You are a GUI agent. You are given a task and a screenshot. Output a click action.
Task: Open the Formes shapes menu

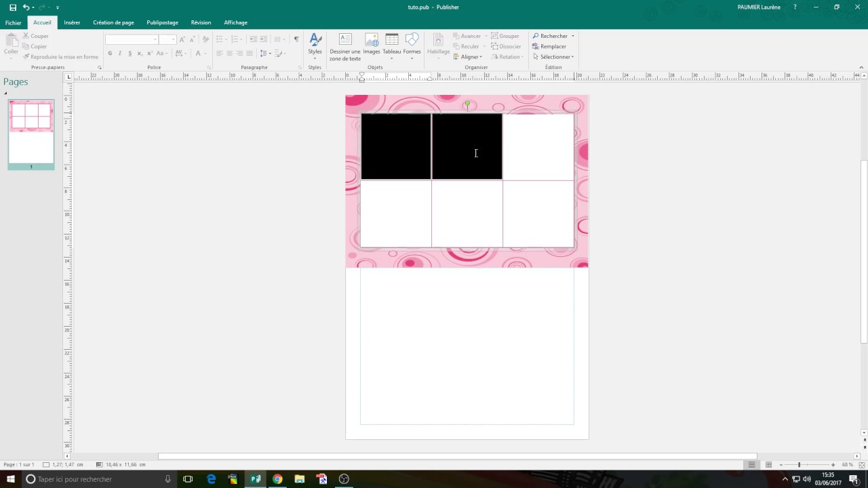click(x=412, y=47)
